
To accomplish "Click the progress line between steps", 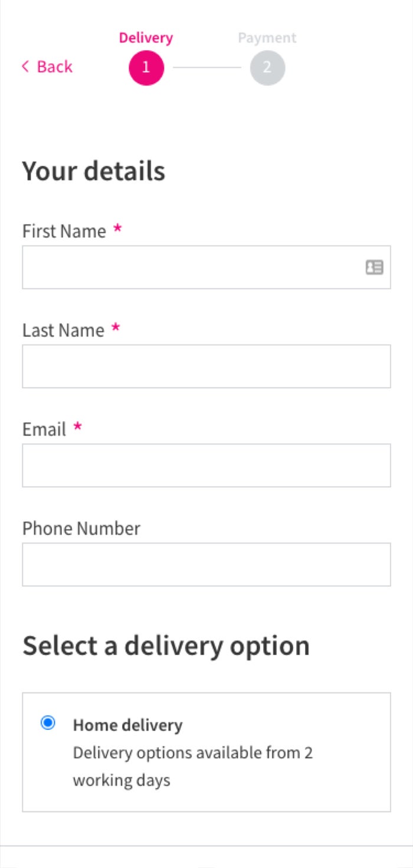I will pos(206,68).
